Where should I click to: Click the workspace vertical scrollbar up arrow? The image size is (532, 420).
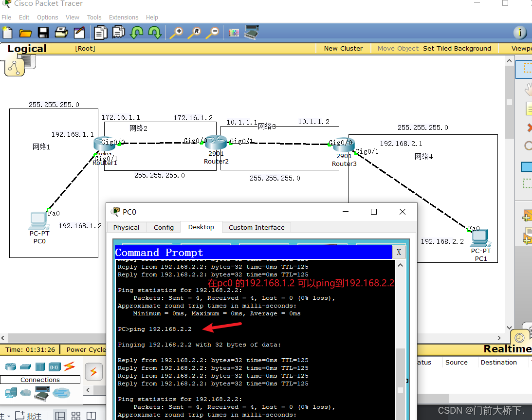[509, 61]
